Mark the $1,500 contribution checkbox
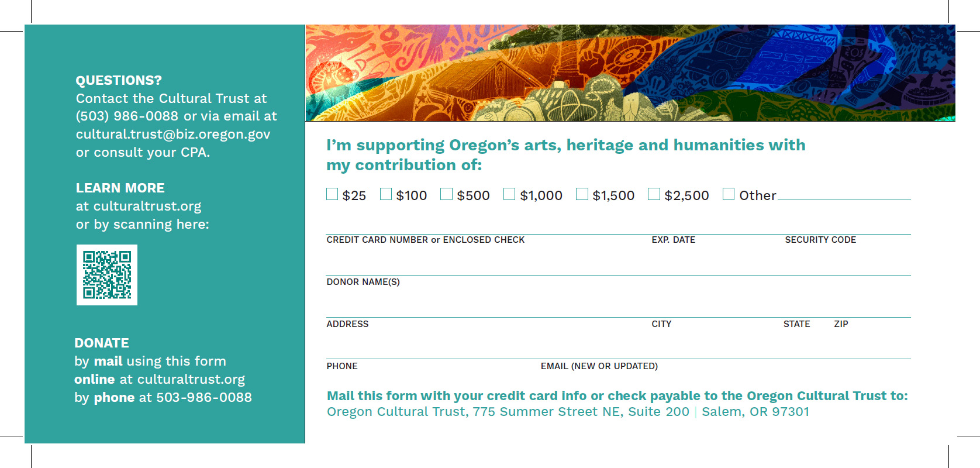The image size is (980, 468). pyautogui.click(x=582, y=194)
